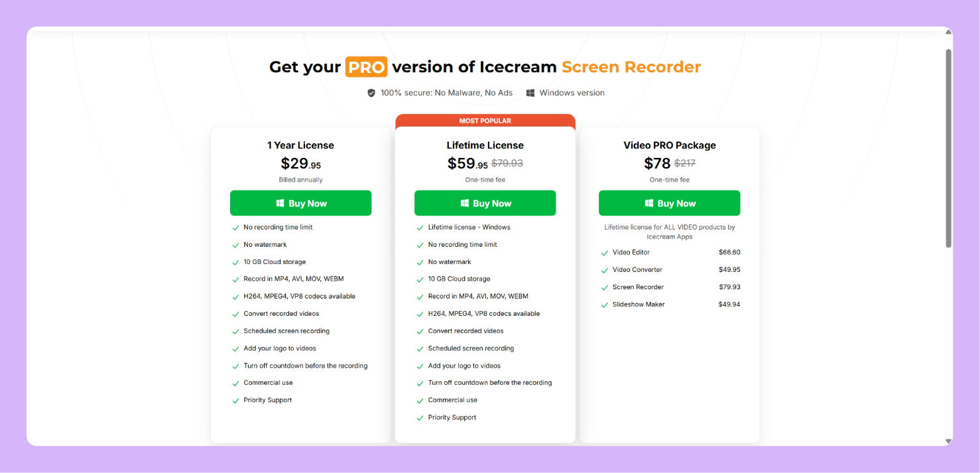Click the Windows icon in the Video PRO Buy Now button
The width and height of the screenshot is (980, 473).
[x=649, y=204]
